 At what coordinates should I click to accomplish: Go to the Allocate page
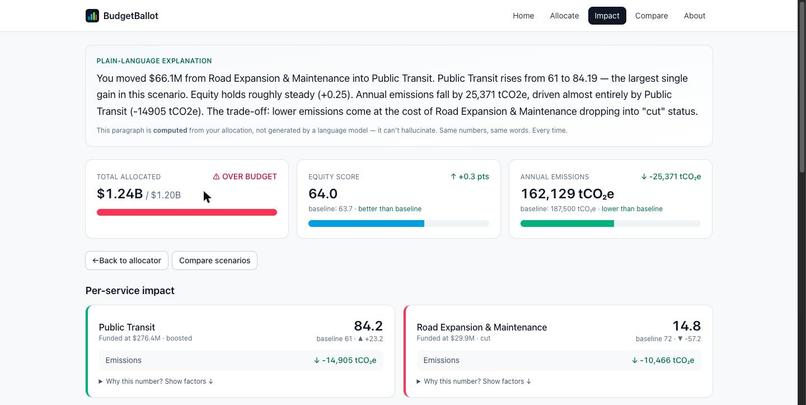[564, 16]
